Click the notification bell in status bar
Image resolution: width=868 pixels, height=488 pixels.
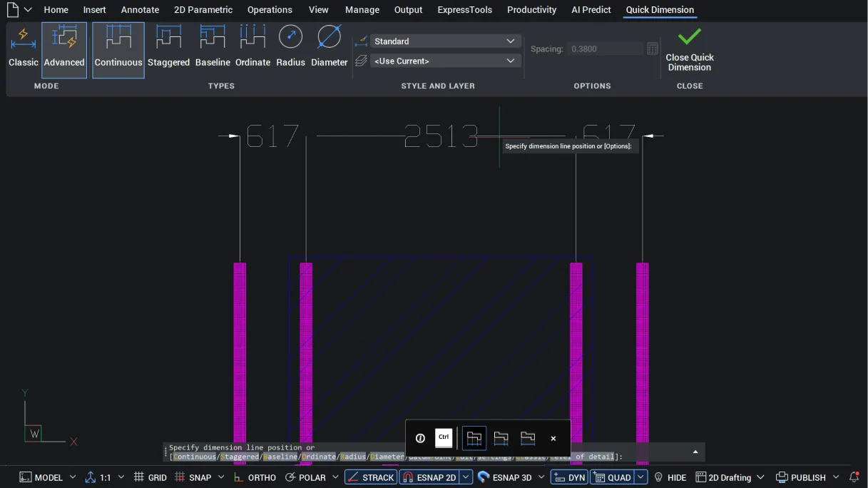click(854, 477)
